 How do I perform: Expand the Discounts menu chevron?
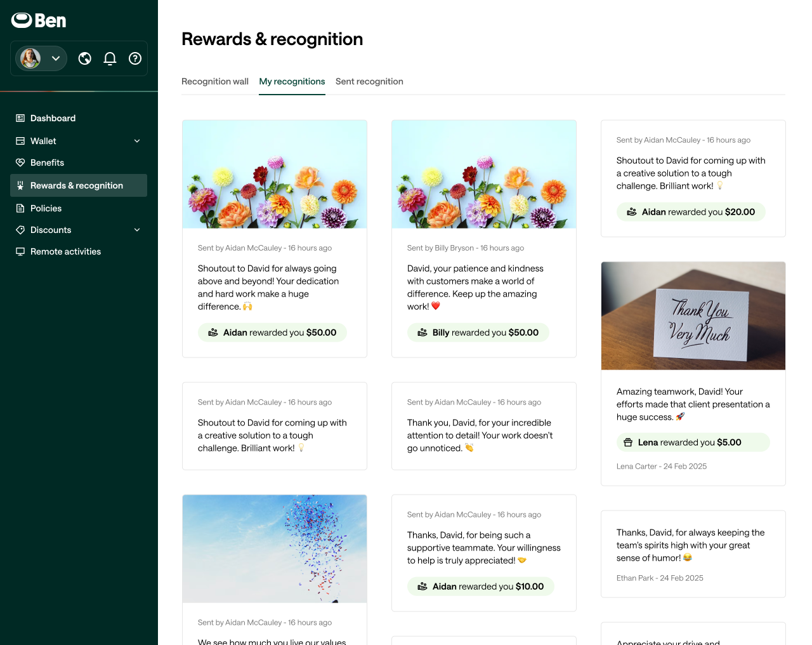pos(137,230)
